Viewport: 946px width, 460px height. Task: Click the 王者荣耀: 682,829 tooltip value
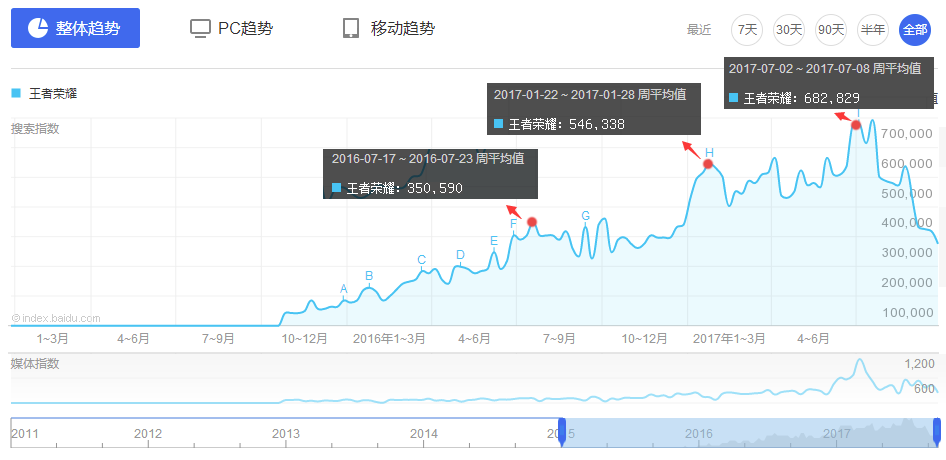tap(794, 98)
